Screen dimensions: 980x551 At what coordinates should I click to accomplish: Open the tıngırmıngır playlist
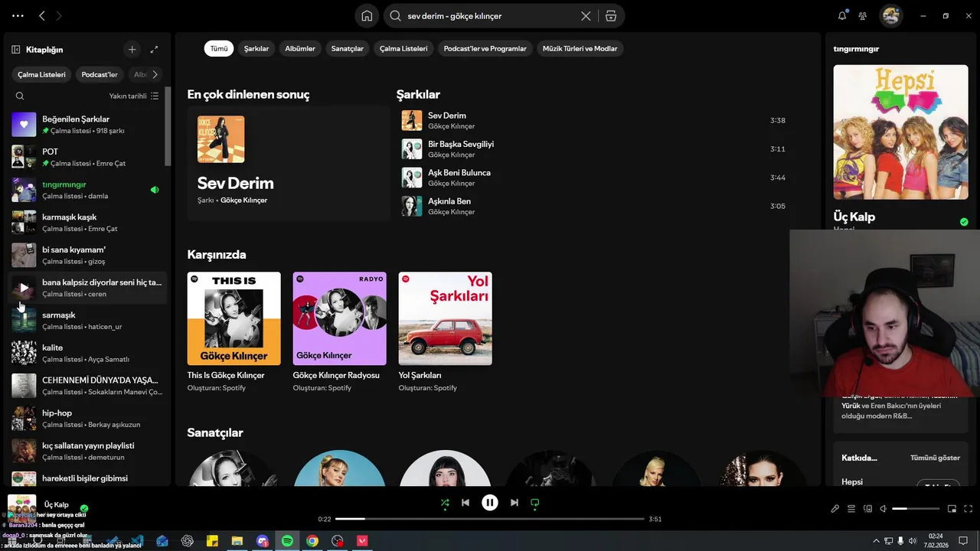click(x=87, y=190)
